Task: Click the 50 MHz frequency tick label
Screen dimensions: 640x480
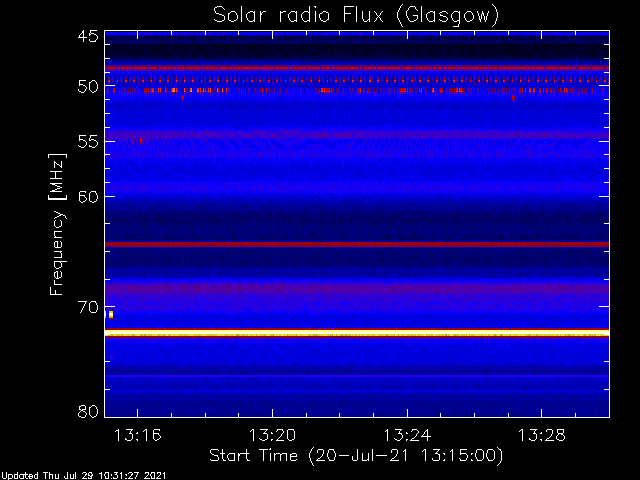Action: point(87,87)
